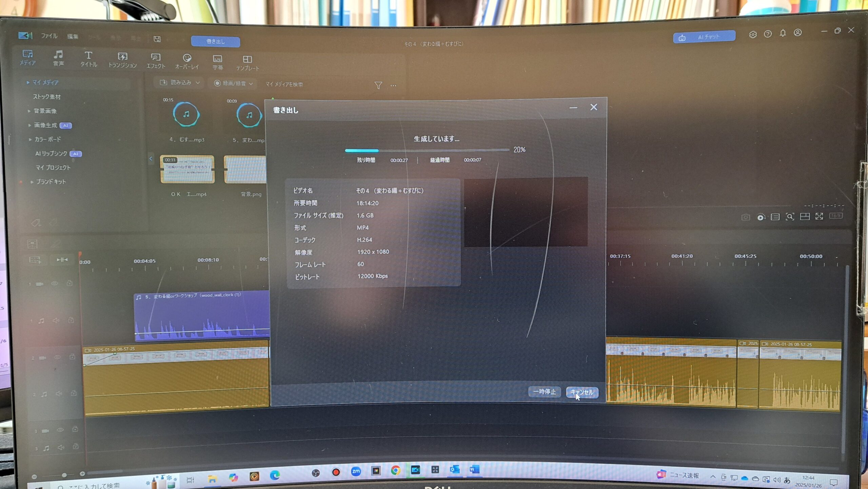The image size is (868, 489).
Task: Expand 背景画像 tree item
Action: point(29,111)
